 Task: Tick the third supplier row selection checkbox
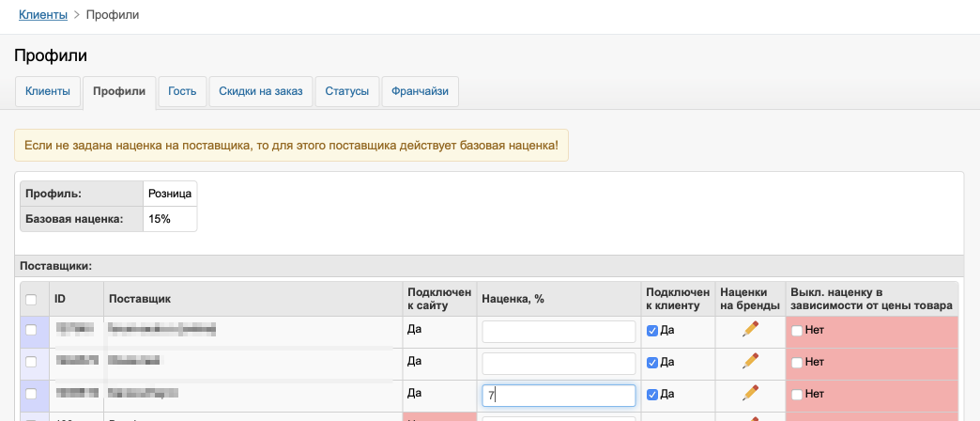31,393
